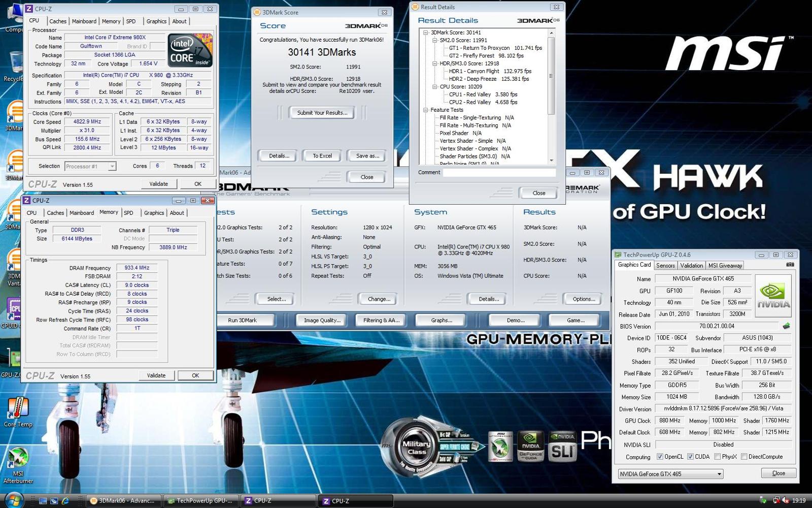Click Details... in the 3DMark Score window
Image resolution: width=812 pixels, height=508 pixels.
[x=279, y=156]
